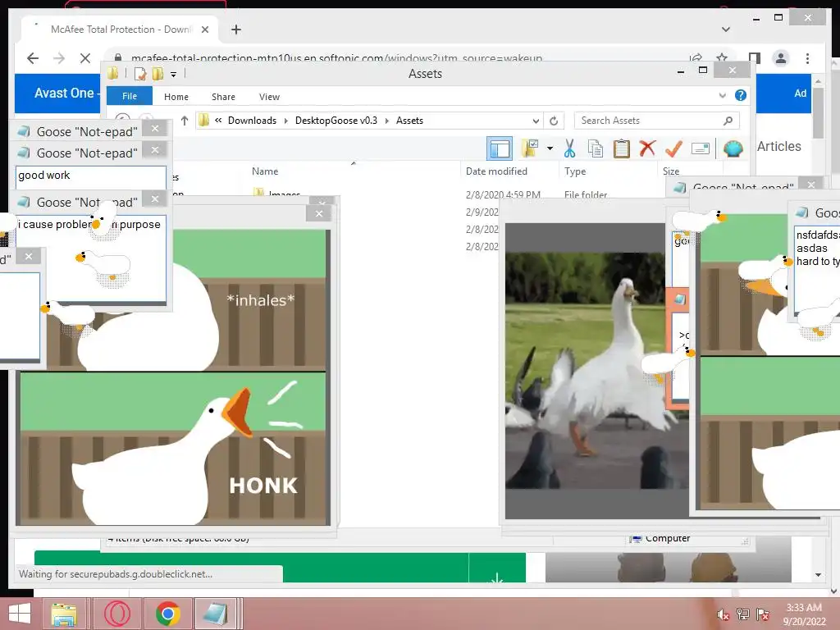This screenshot has height=630, width=840.
Task: Select the date cell '2/8/2020 4:59 PM'
Action: (503, 194)
